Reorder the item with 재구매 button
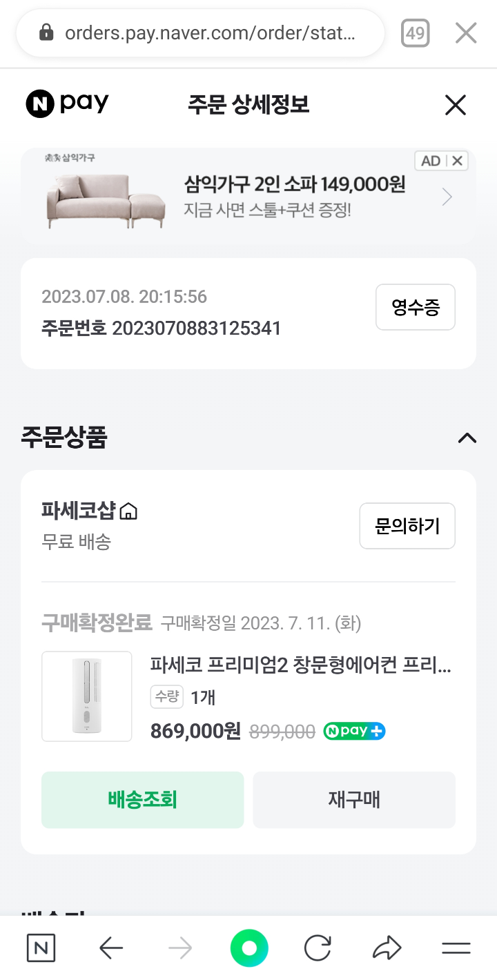Image resolution: width=497 pixels, height=980 pixels. (x=354, y=800)
